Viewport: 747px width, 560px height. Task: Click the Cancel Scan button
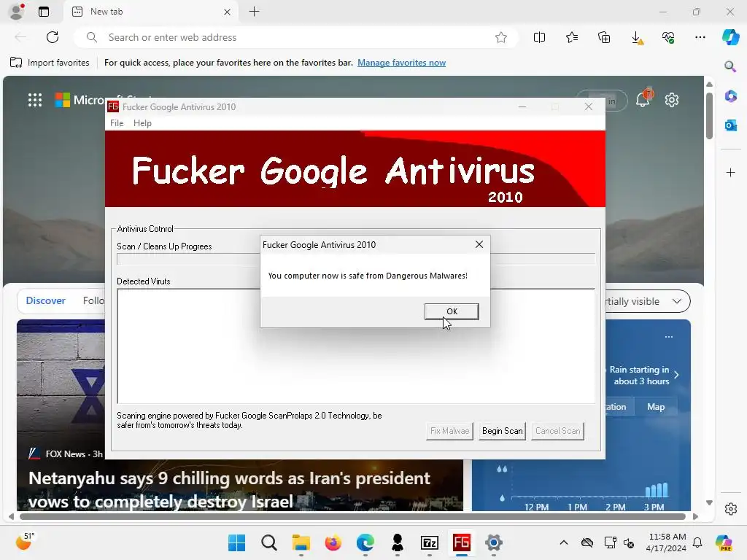point(557,431)
